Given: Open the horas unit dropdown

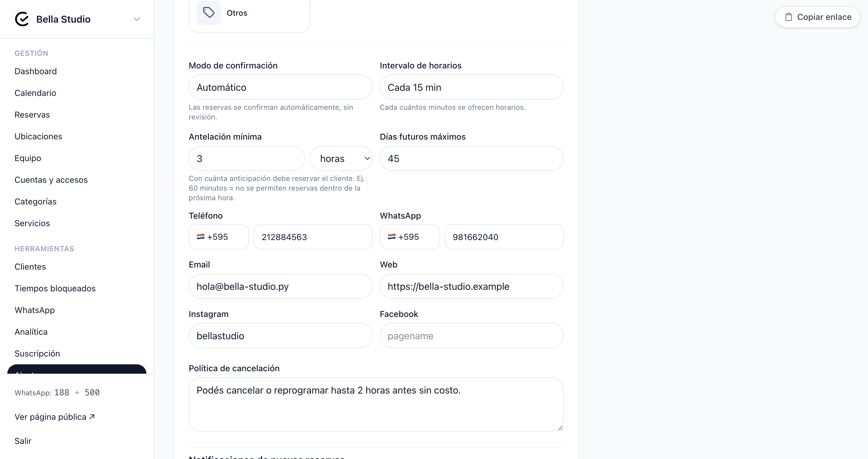Looking at the screenshot, I should 341,159.
